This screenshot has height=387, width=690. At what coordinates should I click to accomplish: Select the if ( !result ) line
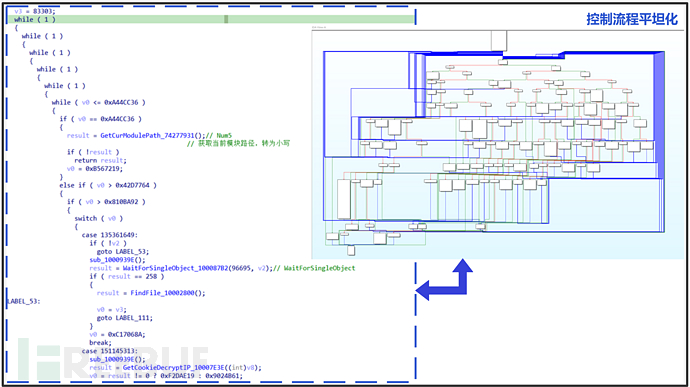93,152
